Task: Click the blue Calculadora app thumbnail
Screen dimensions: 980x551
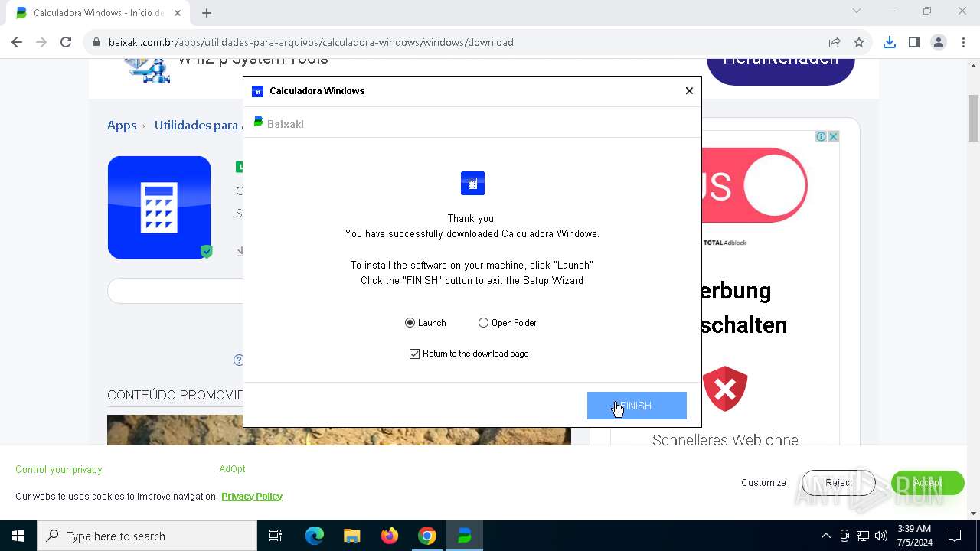Action: pyautogui.click(x=159, y=207)
